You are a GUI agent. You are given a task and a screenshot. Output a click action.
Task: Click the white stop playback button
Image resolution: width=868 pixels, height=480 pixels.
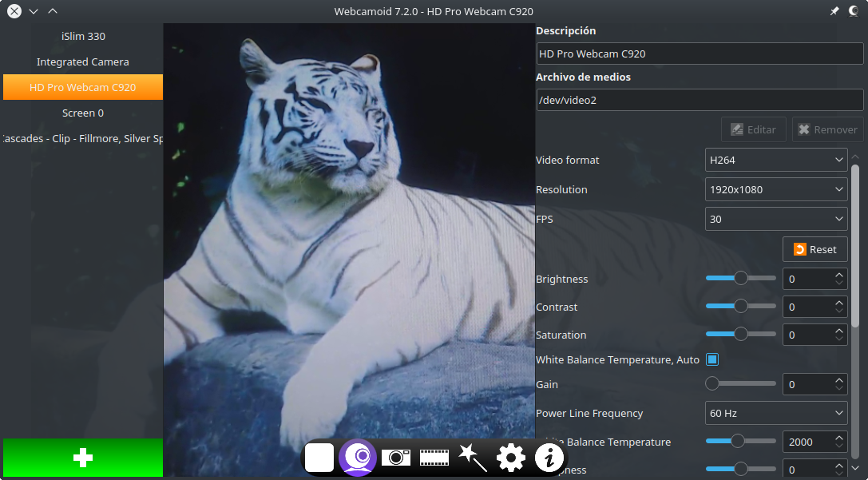tap(319, 458)
